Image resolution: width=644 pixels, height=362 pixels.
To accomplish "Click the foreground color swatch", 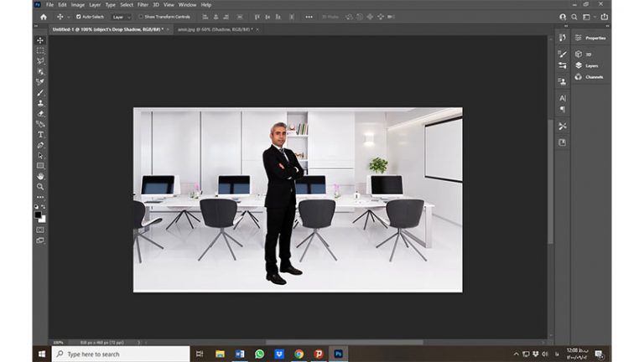I will coord(38,215).
